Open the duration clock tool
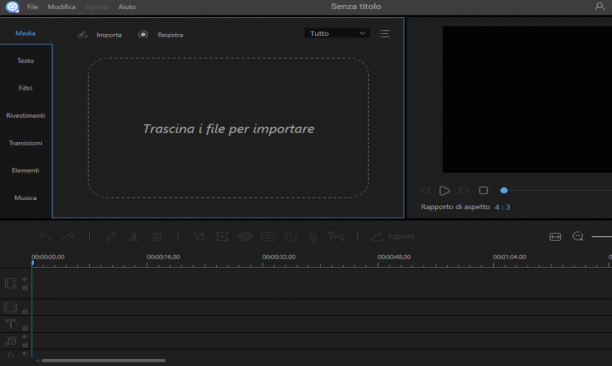The width and height of the screenshot is (612, 366). 291,236
